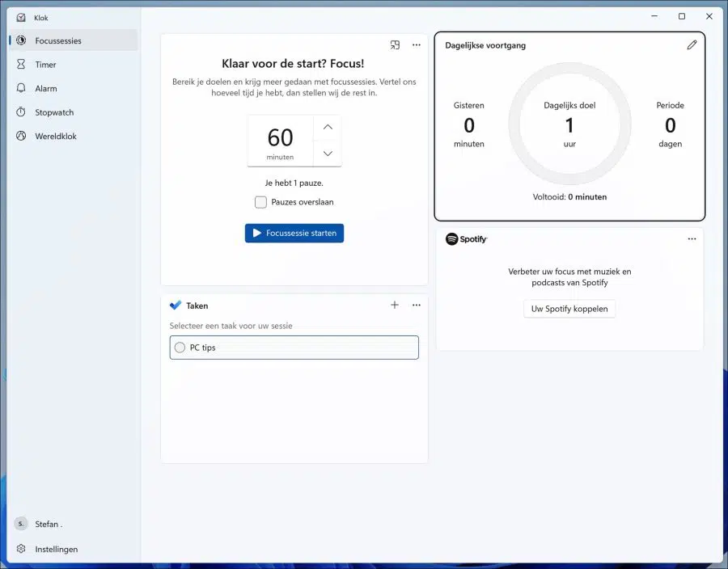The height and width of the screenshot is (569, 728).
Task: Open the Focussessies section in sidebar
Action: [x=74, y=40]
